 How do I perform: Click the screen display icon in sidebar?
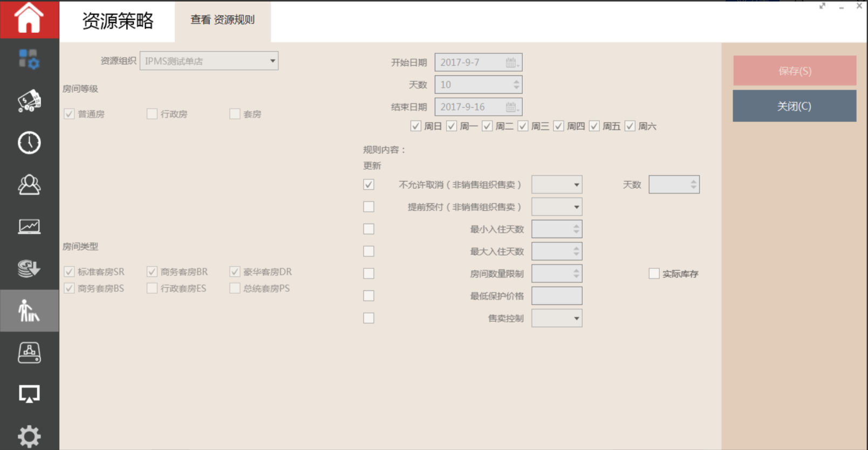click(x=29, y=394)
